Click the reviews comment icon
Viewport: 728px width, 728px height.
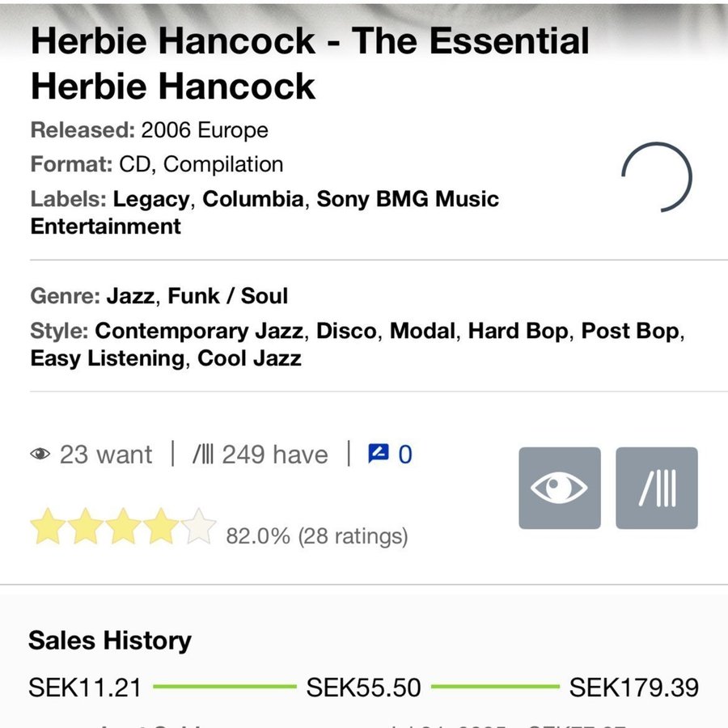point(378,454)
